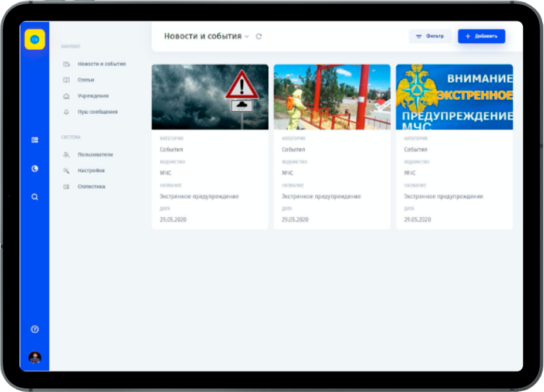Image resolution: width=544 pixels, height=392 pixels.
Task: Open Статистика page
Action: [x=91, y=186]
